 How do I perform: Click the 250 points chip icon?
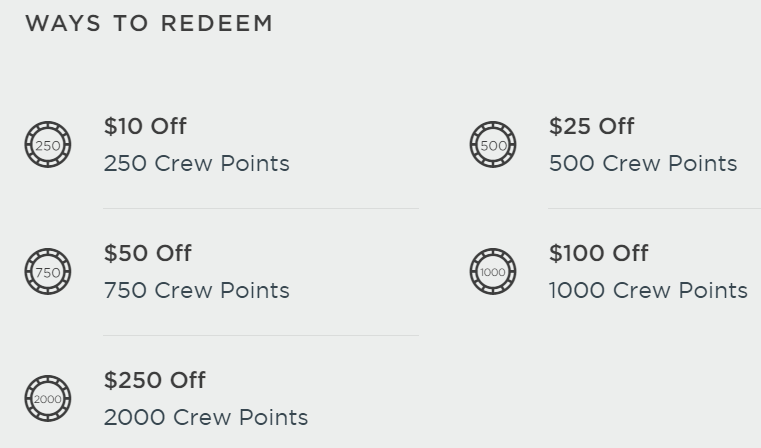[x=48, y=145]
